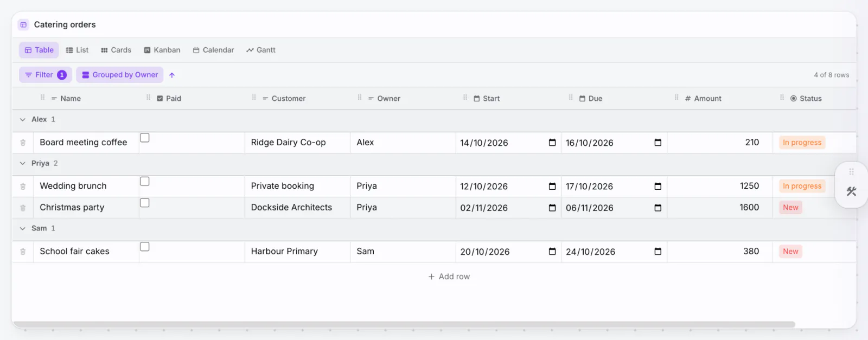Click the Amount cell showing 380
868x340 pixels.
720,252
